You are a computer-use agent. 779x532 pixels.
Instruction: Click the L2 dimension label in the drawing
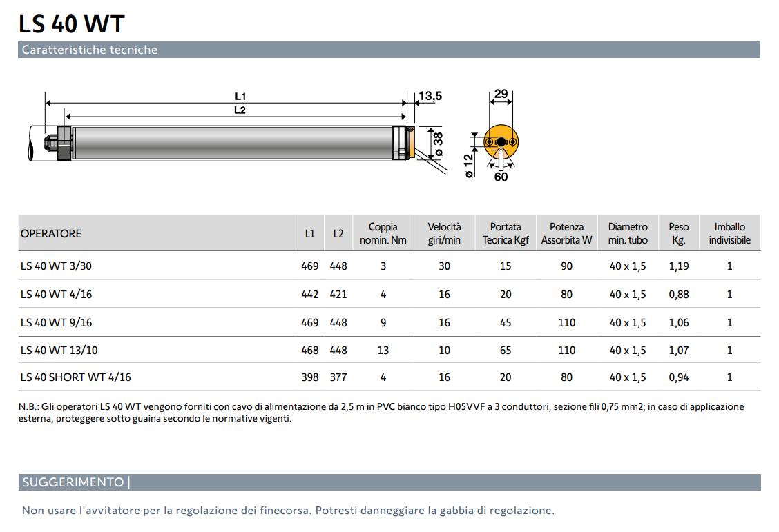coord(240,110)
